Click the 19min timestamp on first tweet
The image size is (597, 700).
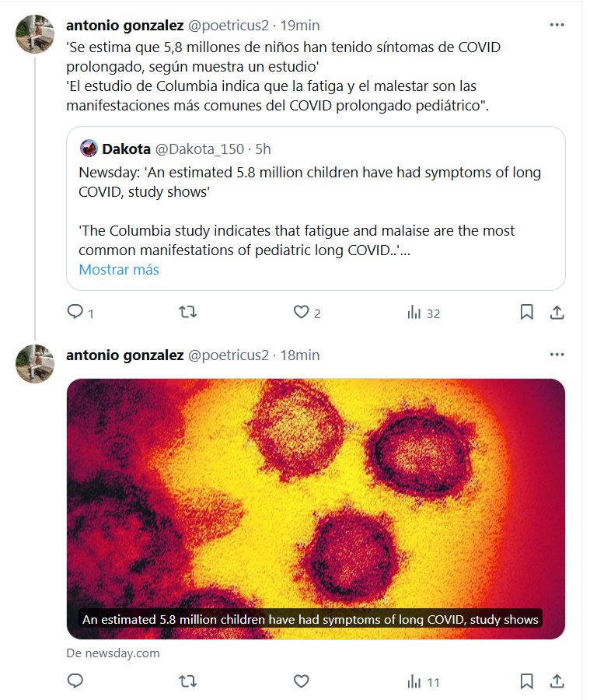[x=300, y=25]
